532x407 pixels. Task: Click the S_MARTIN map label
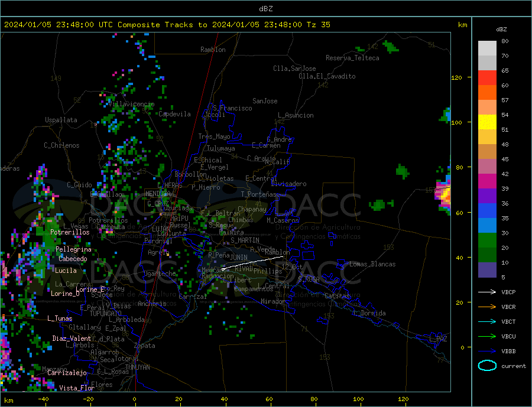(x=245, y=240)
